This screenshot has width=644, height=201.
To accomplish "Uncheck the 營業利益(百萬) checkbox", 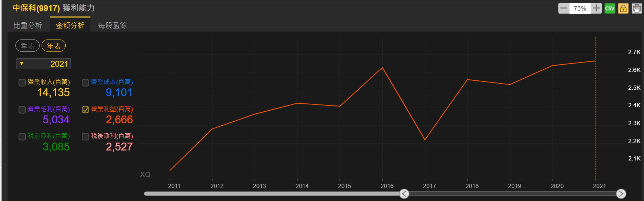I will click(x=85, y=110).
